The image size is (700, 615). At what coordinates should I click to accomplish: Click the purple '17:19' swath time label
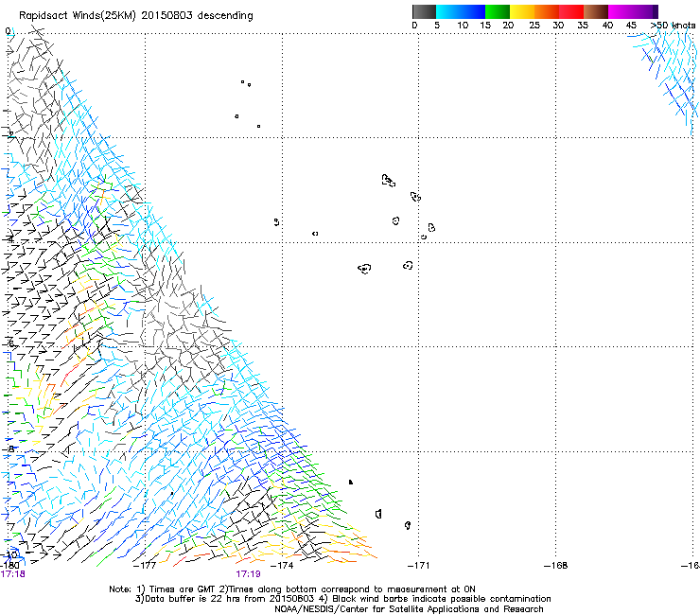pyautogui.click(x=248, y=574)
